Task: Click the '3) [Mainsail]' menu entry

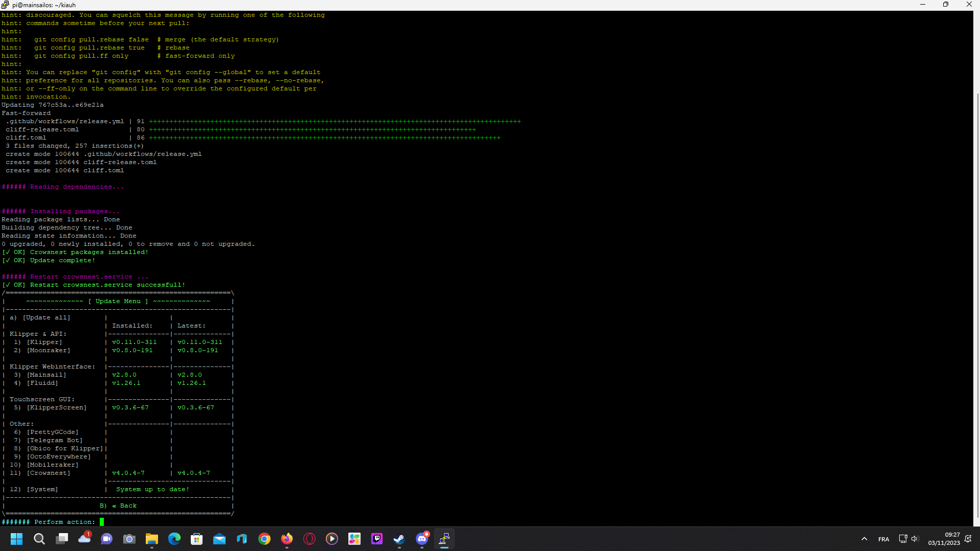Action: point(40,375)
